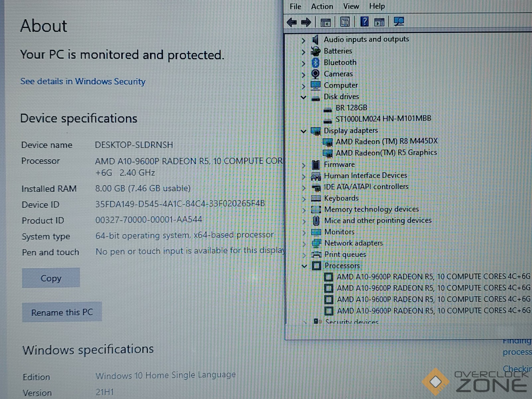Collapse the Display adapters node

(x=303, y=131)
